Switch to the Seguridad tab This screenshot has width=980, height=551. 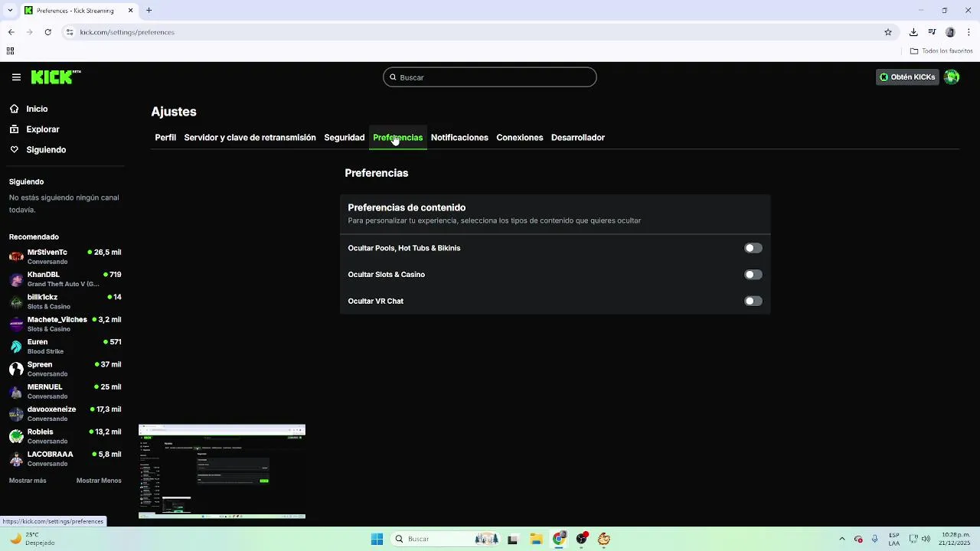[344, 138]
